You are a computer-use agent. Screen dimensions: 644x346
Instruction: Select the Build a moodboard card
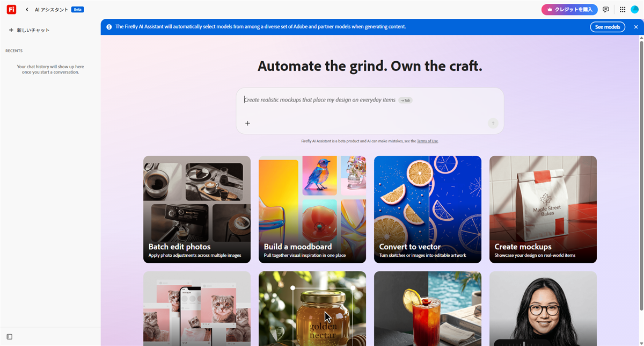pos(312,210)
